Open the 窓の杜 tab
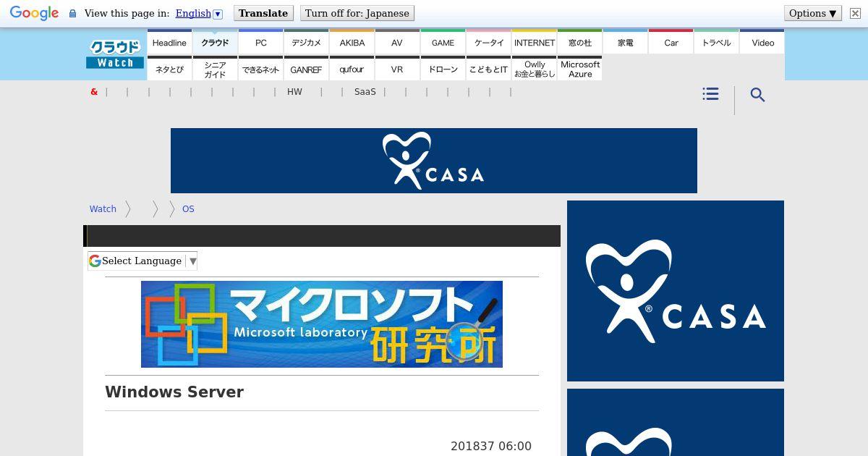Viewport: 868px width, 456px height. point(579,42)
